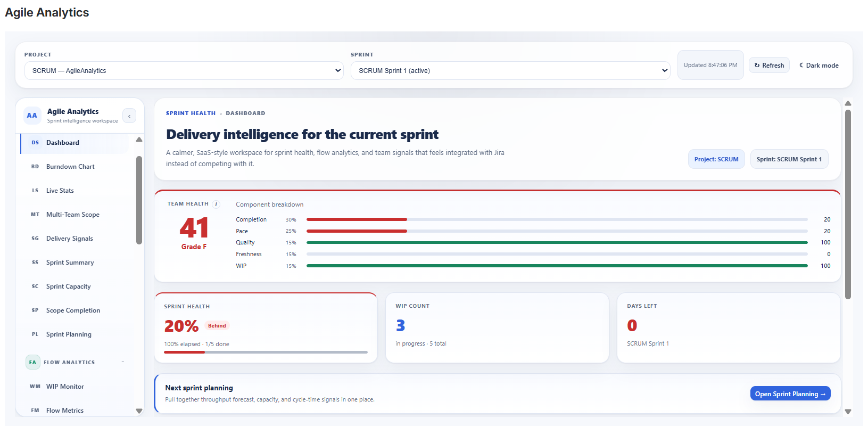Click the Next sprint planning heading
Screen dimensions: 868x426
[199, 388]
